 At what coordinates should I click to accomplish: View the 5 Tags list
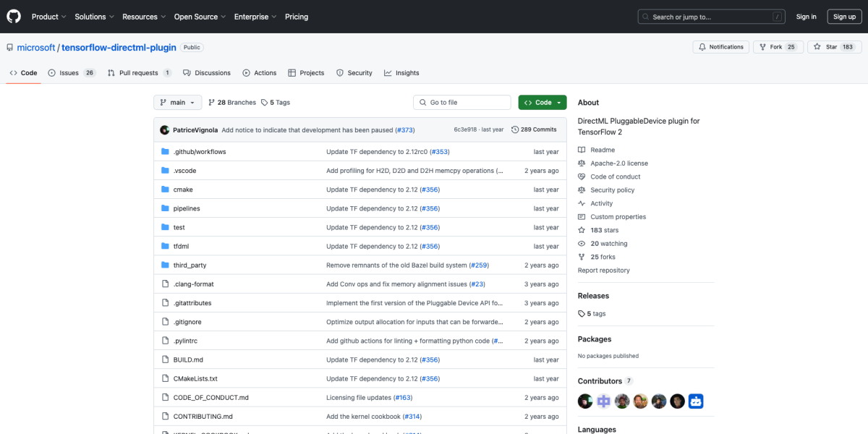pyautogui.click(x=276, y=103)
